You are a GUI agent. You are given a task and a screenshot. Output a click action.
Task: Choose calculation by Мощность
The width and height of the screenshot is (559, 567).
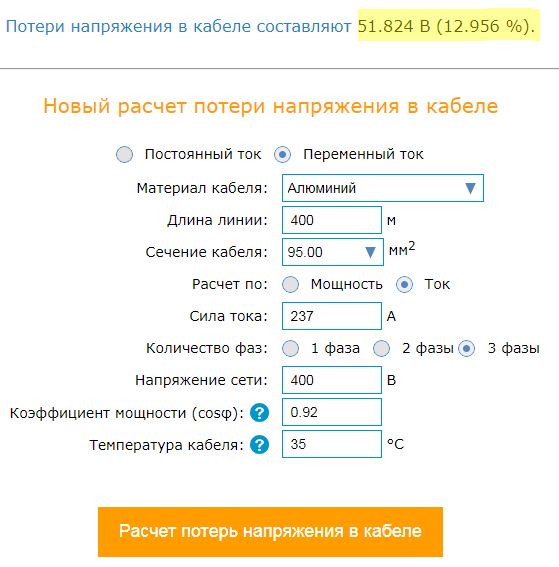coord(291,285)
